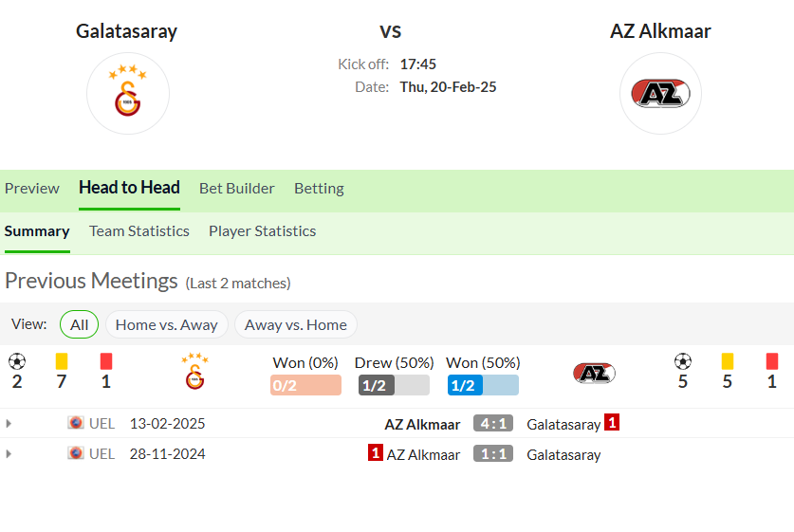Expand the 28-11-2024 match row
794x532 pixels.
pos(9,453)
